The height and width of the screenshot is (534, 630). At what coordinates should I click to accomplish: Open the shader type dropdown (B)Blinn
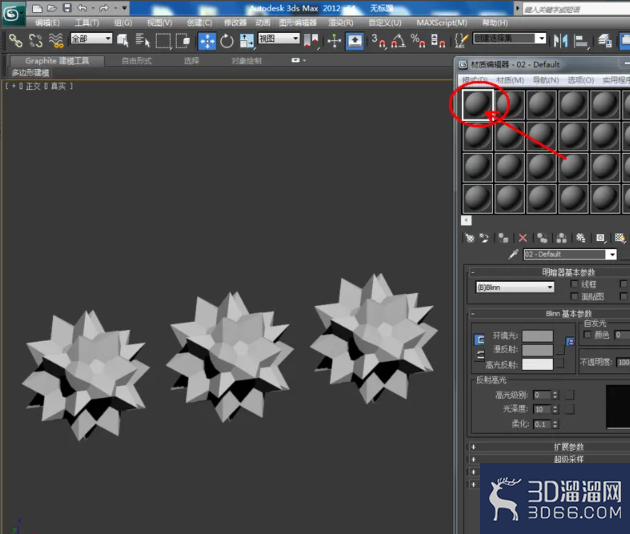tap(515, 287)
